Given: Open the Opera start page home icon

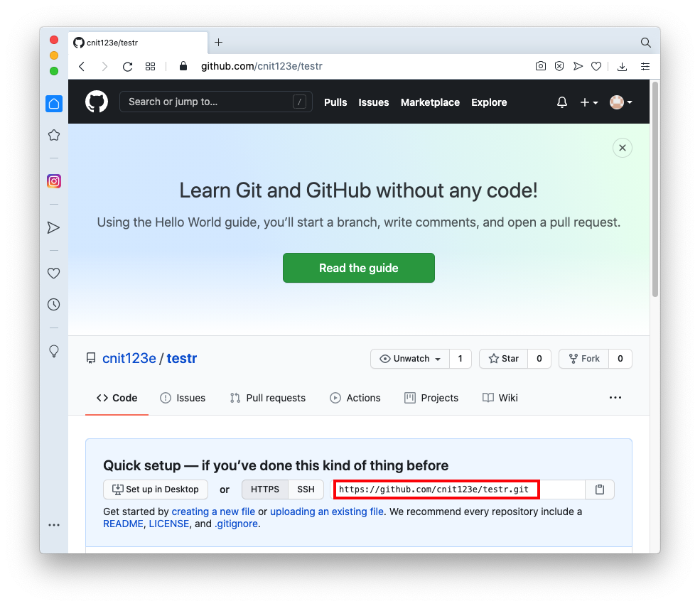Looking at the screenshot, I should pyautogui.click(x=54, y=104).
